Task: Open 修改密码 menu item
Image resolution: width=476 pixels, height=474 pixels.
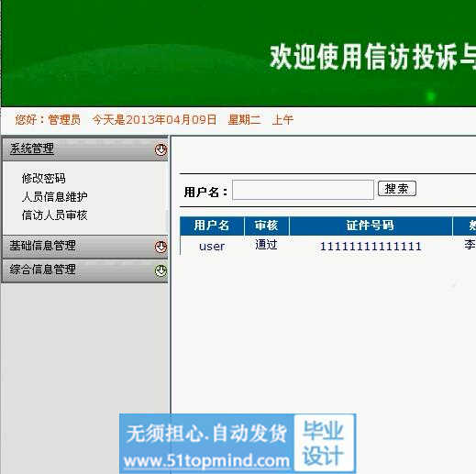Action: pyautogui.click(x=44, y=179)
